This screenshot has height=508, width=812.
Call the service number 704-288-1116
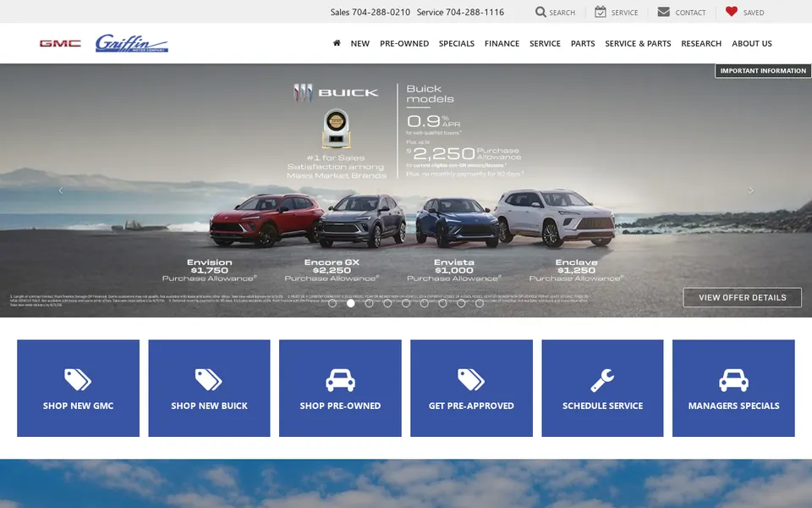click(475, 12)
